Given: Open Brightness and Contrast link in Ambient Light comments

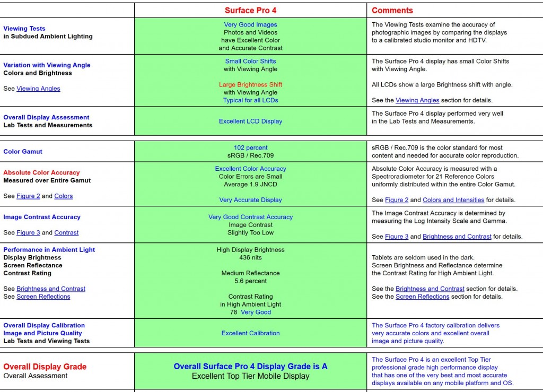Looking at the screenshot, I should (x=430, y=289).
